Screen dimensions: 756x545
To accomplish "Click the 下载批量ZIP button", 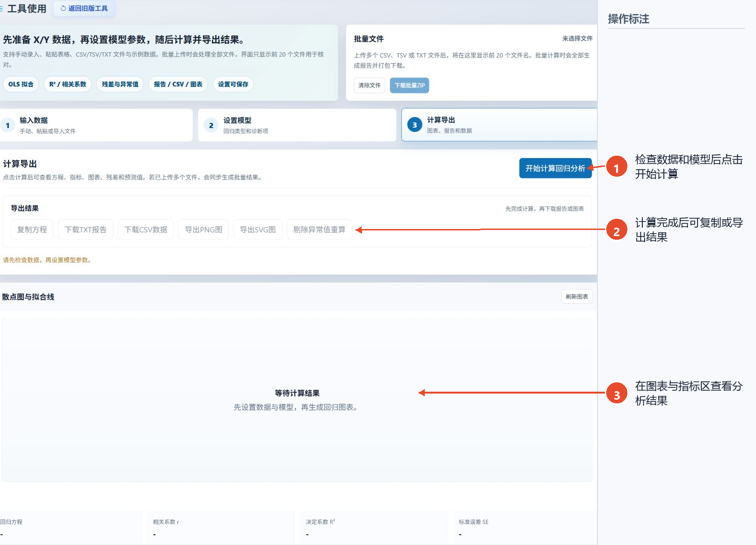I will [x=409, y=85].
